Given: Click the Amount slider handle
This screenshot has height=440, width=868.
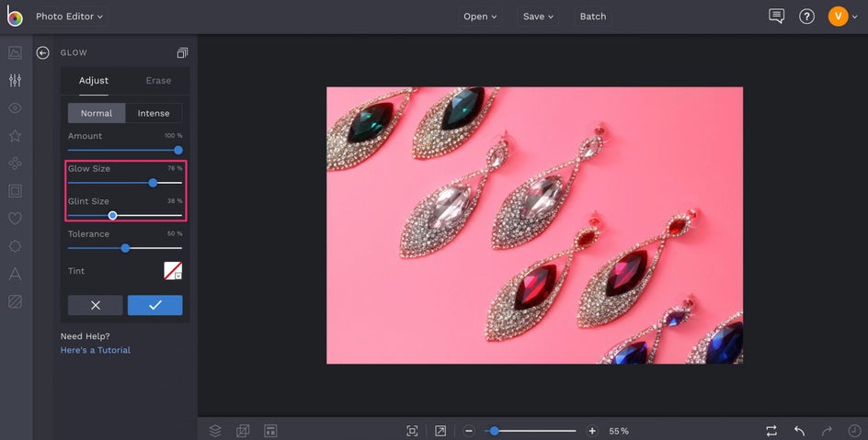Looking at the screenshot, I should pyautogui.click(x=178, y=150).
